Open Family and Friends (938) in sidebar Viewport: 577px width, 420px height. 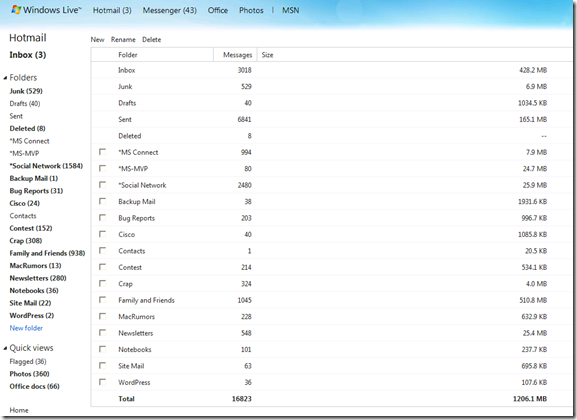[47, 253]
